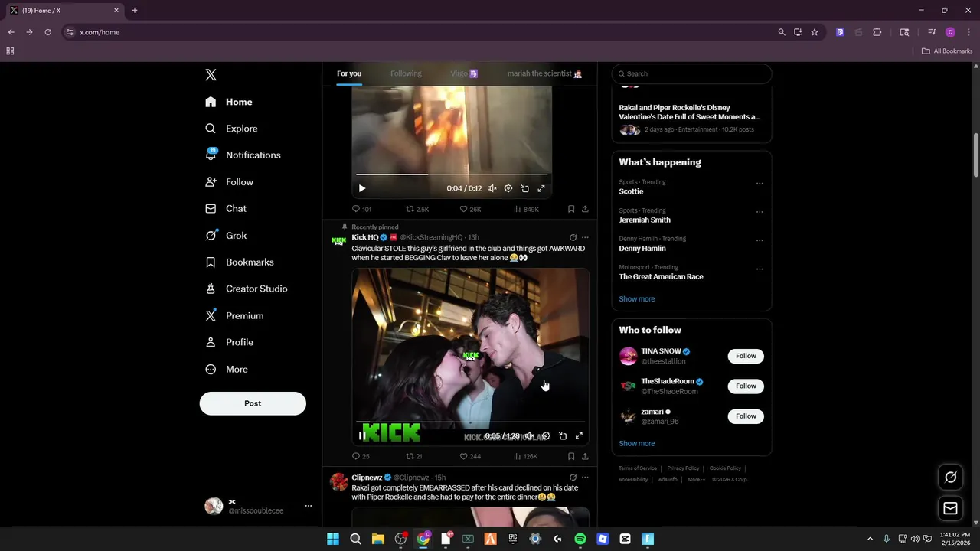The height and width of the screenshot is (551, 980).
Task: Open the More menu in the sidebar
Action: pyautogui.click(x=227, y=369)
